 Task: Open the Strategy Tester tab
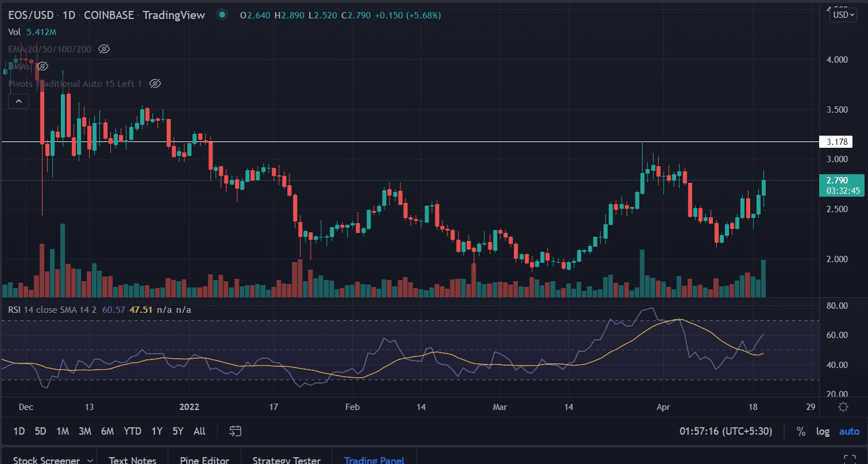(286, 459)
